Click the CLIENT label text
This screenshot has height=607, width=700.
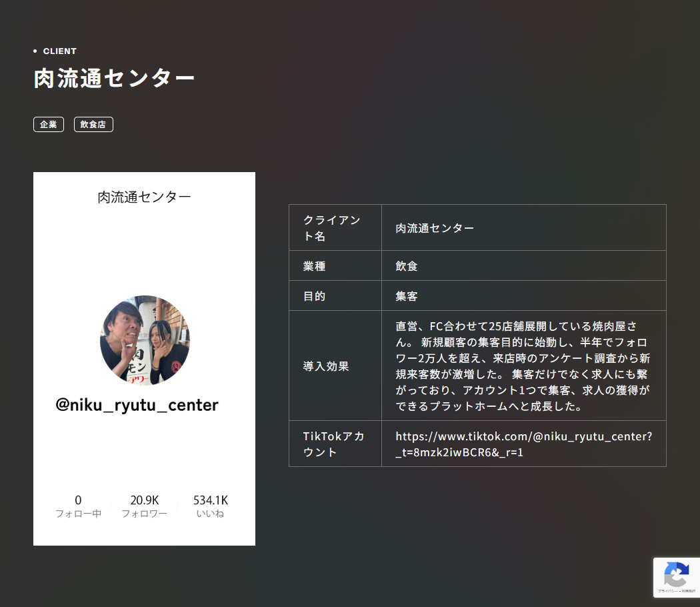(59, 51)
